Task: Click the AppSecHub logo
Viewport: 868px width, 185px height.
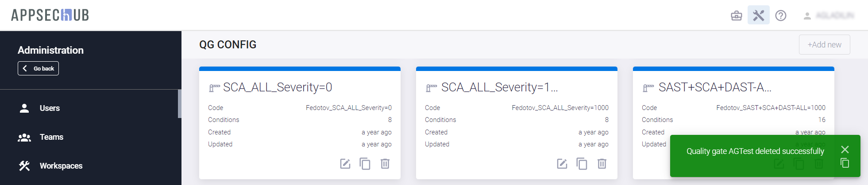Action: point(50,16)
